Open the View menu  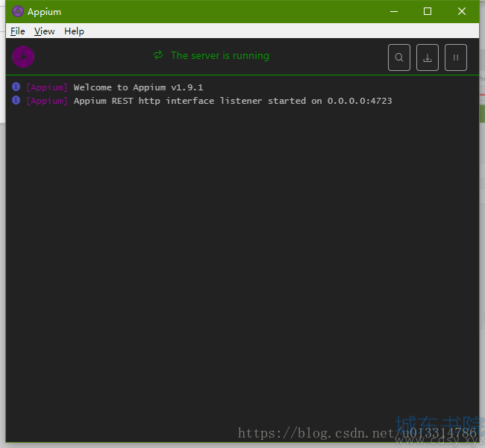(44, 31)
